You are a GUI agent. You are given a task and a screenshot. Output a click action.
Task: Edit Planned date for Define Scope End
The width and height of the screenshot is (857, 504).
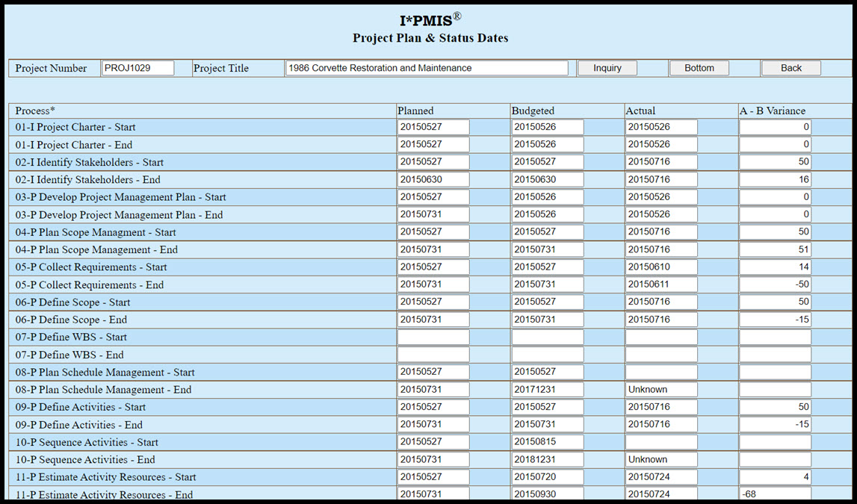(433, 320)
